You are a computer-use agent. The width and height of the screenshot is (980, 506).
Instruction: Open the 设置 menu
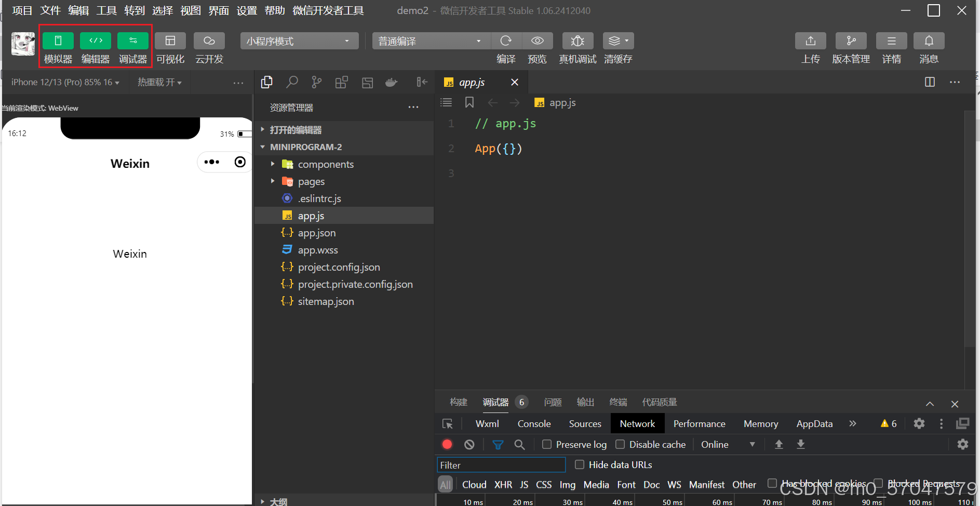point(247,10)
